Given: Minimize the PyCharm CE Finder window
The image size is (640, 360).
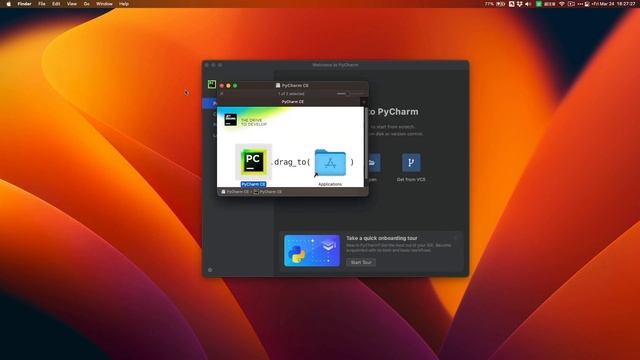Looking at the screenshot, I should click(x=228, y=86).
